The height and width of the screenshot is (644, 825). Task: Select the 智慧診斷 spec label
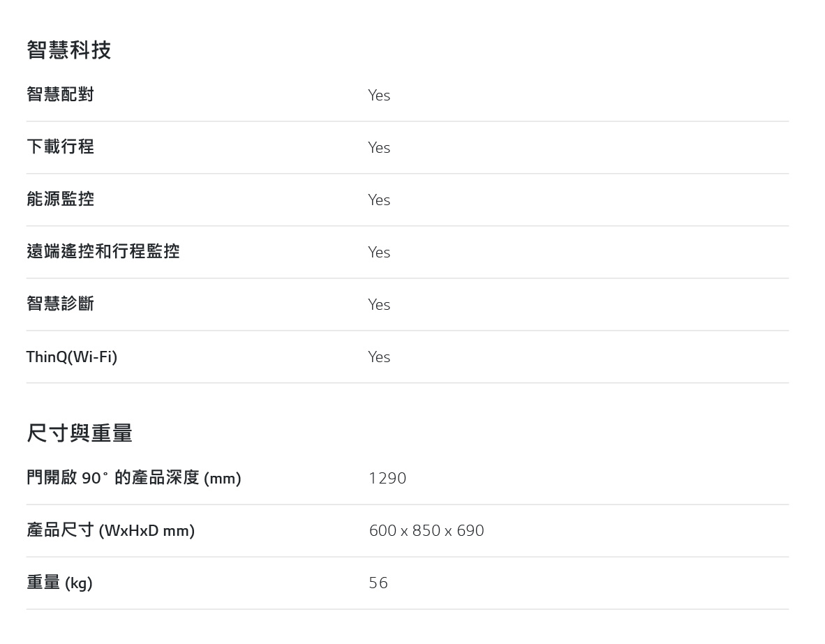[61, 304]
